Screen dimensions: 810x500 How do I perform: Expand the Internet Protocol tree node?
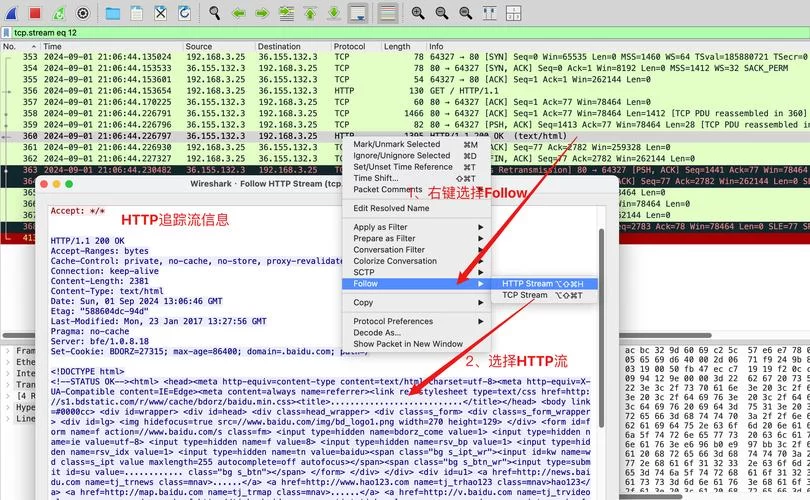click(8, 373)
